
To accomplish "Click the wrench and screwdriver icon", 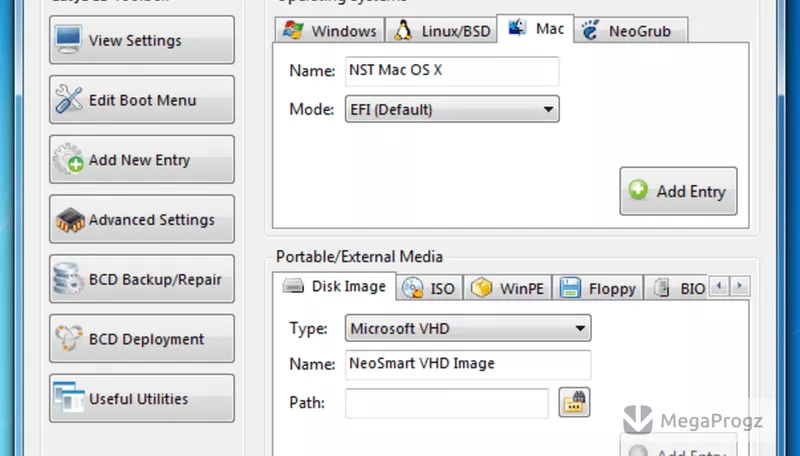I will click(x=68, y=99).
